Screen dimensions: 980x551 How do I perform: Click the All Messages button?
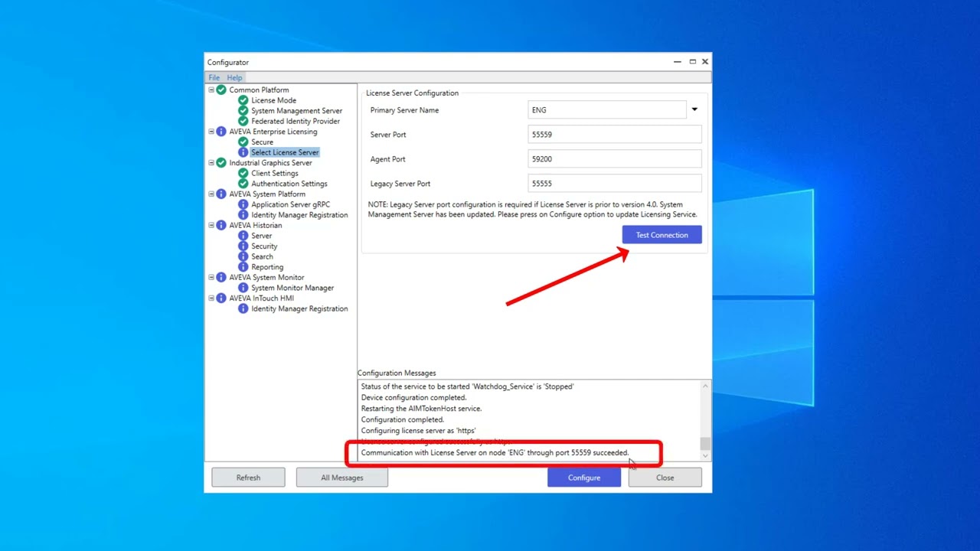[342, 478]
